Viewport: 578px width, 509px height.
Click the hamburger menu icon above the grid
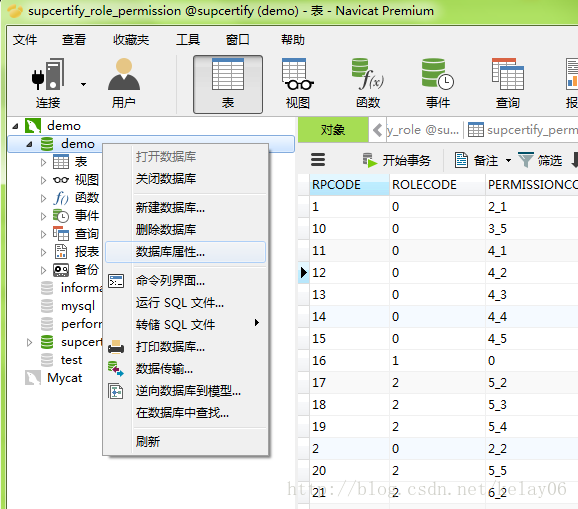pyautogui.click(x=318, y=160)
